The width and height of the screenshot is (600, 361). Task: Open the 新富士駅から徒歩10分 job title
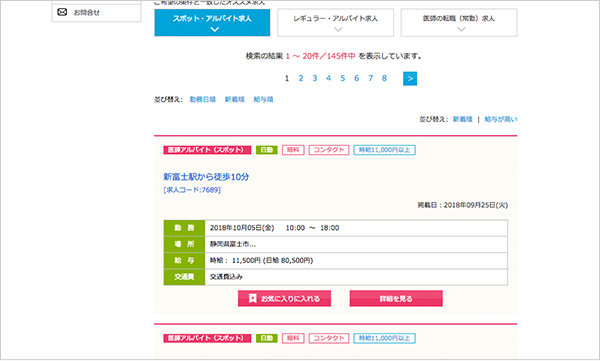coord(206,176)
